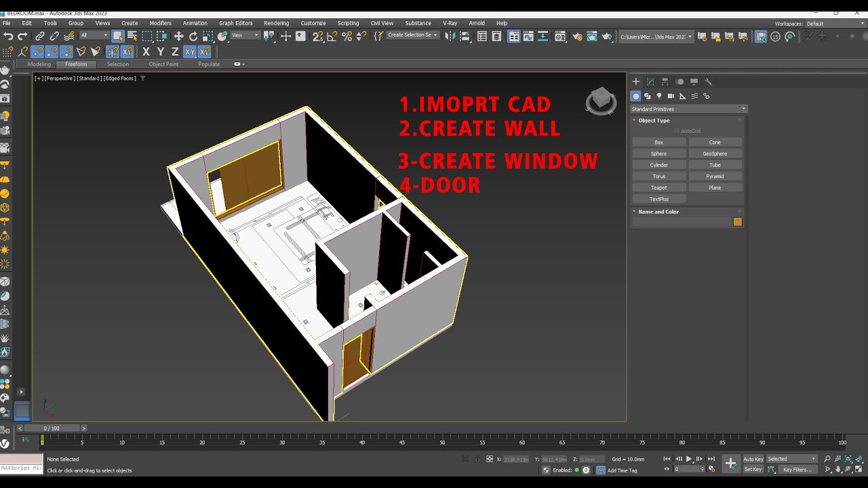This screenshot has width=868, height=488.
Task: Open the V-Ray menu
Action: pyautogui.click(x=450, y=23)
